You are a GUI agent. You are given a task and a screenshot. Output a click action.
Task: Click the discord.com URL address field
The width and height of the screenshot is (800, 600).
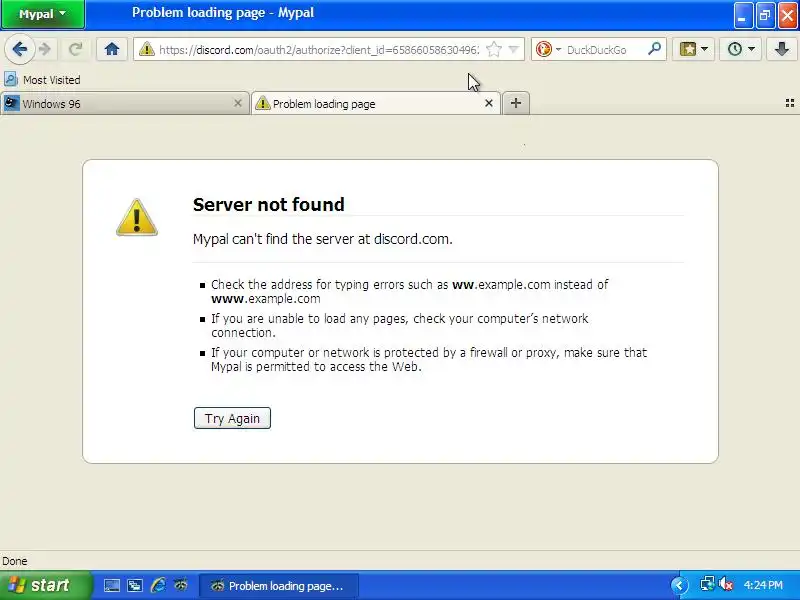(319, 49)
